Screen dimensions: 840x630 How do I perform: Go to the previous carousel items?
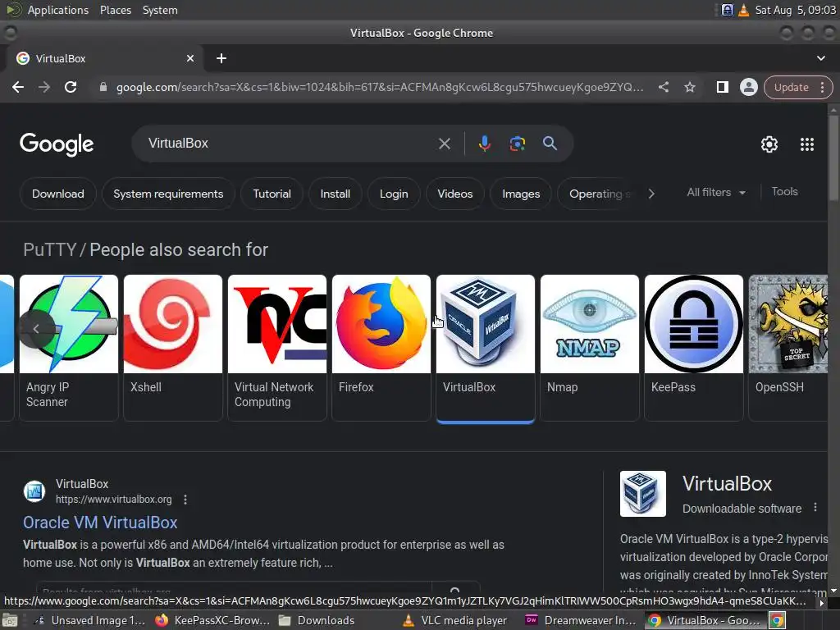point(36,329)
